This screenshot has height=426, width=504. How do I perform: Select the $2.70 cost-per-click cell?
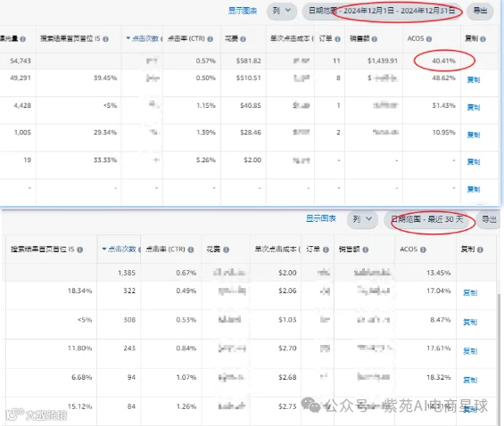(x=287, y=348)
